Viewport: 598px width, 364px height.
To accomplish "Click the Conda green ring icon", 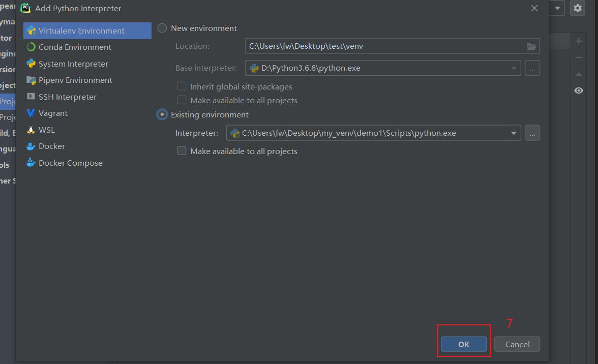I will pos(31,47).
